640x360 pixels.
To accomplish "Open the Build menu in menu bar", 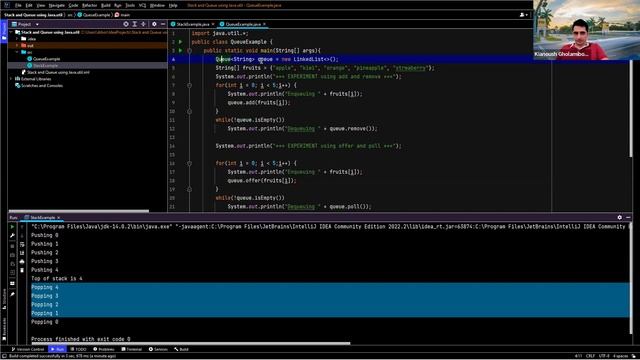I will (x=106, y=5).
